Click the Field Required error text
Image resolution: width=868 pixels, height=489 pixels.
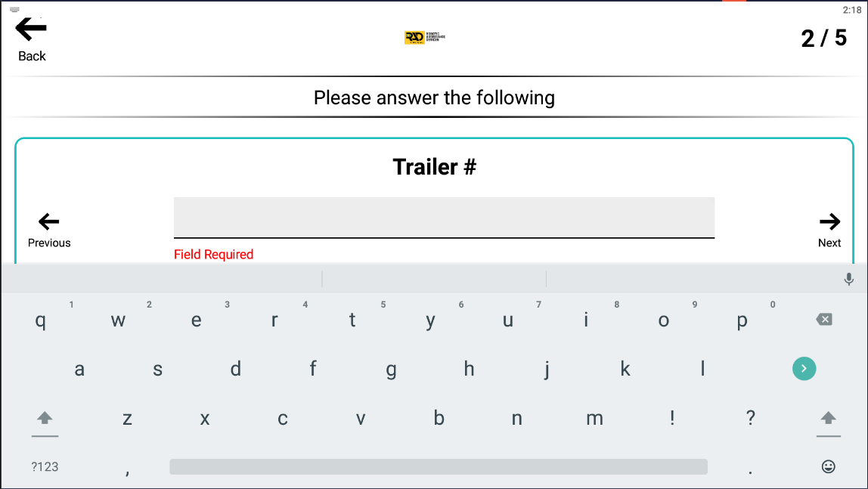[x=214, y=255]
